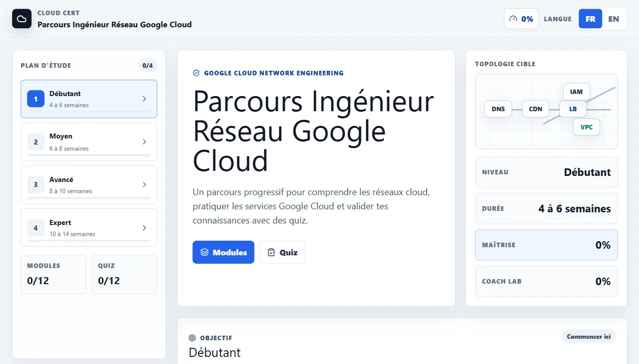This screenshot has height=364, width=639.
Task: Click the Quiz button
Action: point(282,252)
